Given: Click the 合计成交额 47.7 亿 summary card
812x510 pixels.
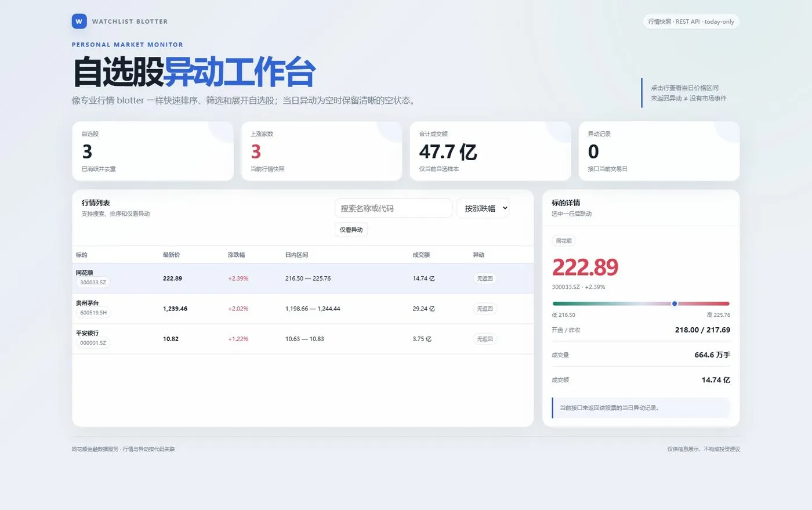Looking at the screenshot, I should [491, 151].
